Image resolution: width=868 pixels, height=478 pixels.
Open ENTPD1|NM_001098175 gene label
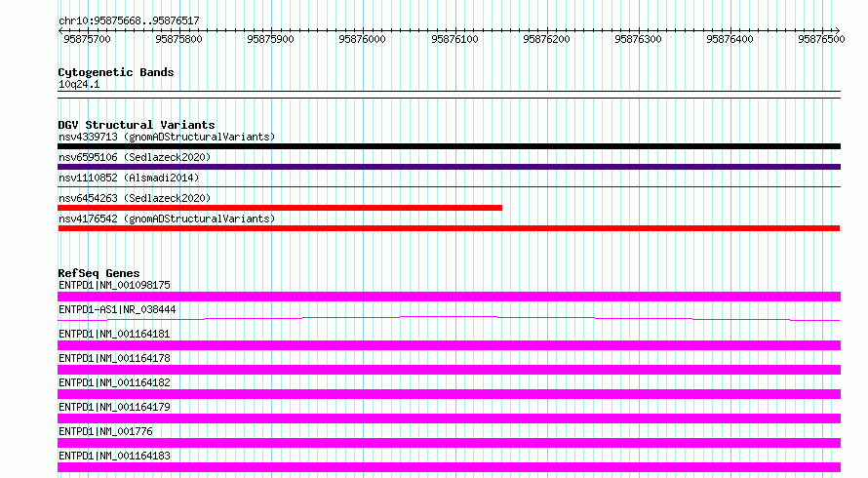[114, 285]
